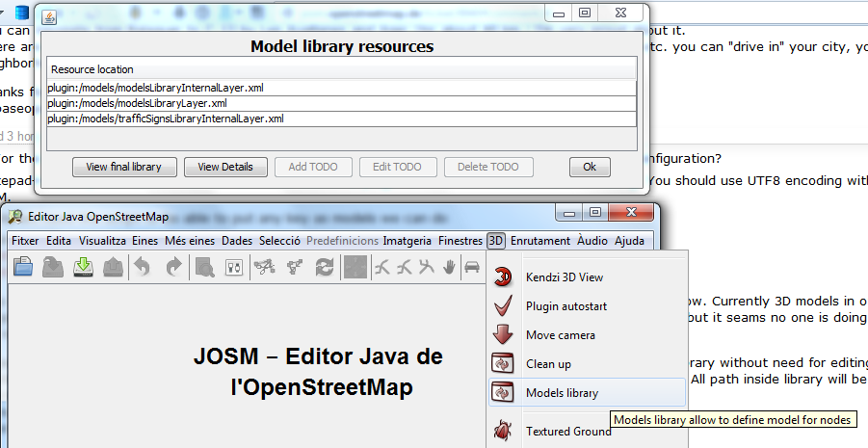
Task: Open Kendzi 3D View from menu
Action: click(564, 277)
